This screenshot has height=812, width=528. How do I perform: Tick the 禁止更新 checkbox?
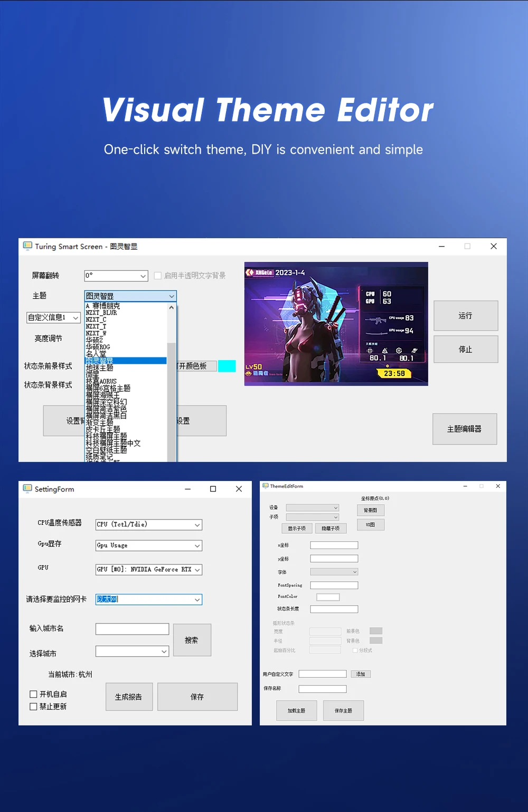(x=33, y=706)
